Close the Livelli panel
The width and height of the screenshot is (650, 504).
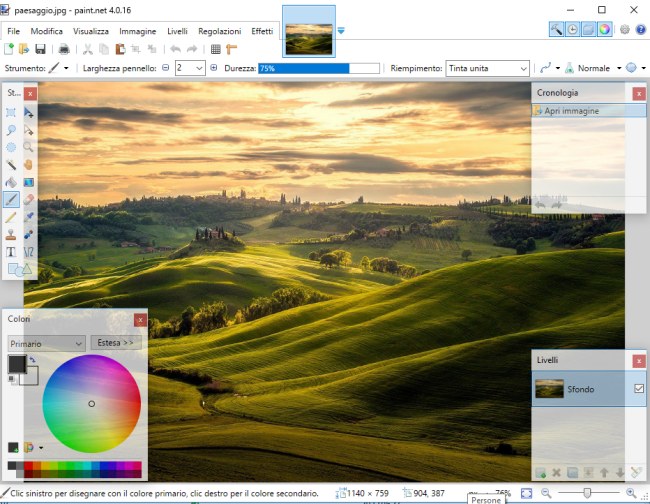(639, 361)
